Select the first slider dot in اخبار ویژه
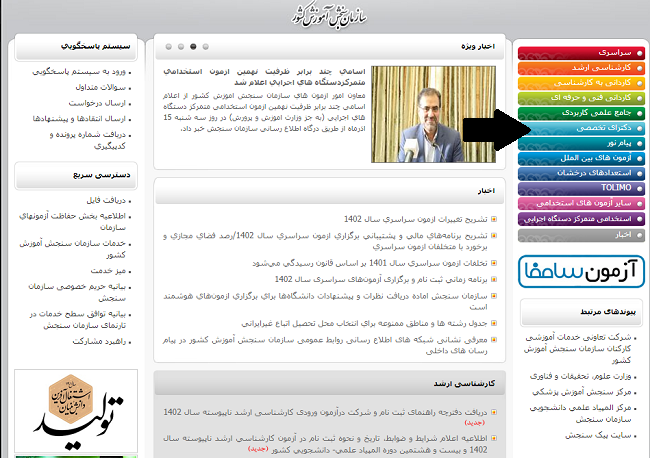This screenshot has width=650, height=458. pyautogui.click(x=169, y=46)
